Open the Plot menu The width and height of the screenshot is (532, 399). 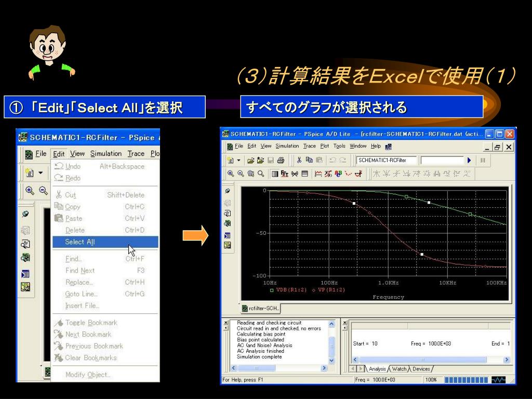pyautogui.click(x=325, y=146)
